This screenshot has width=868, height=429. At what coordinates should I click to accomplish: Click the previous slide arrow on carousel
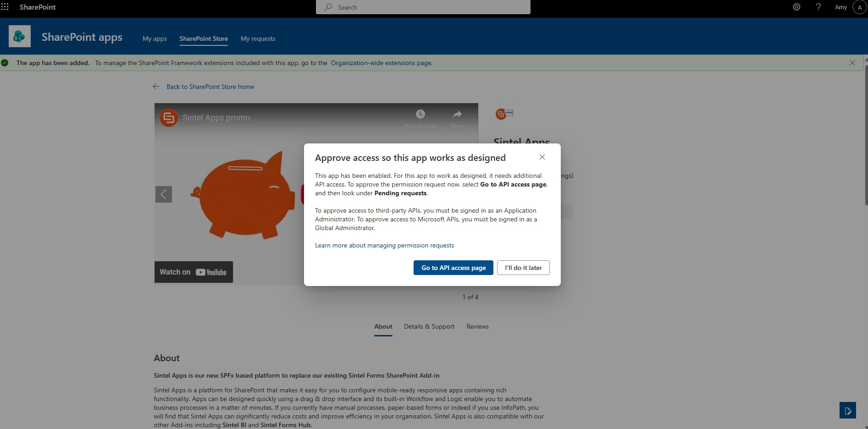pyautogui.click(x=163, y=194)
